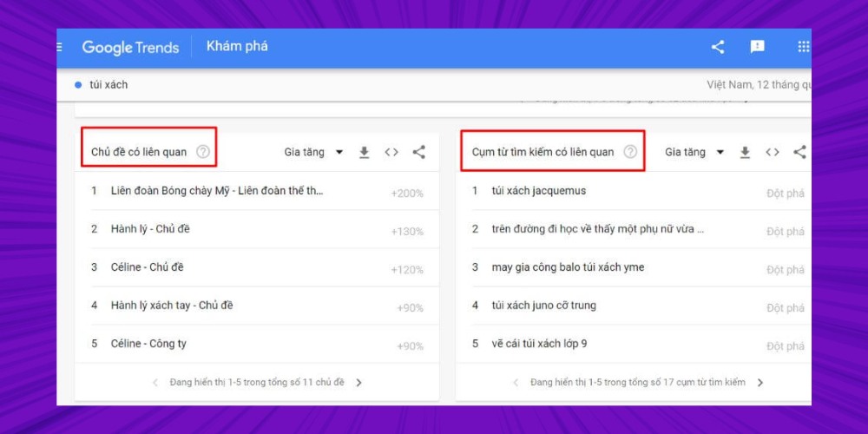Share the related queries widget

point(800,152)
